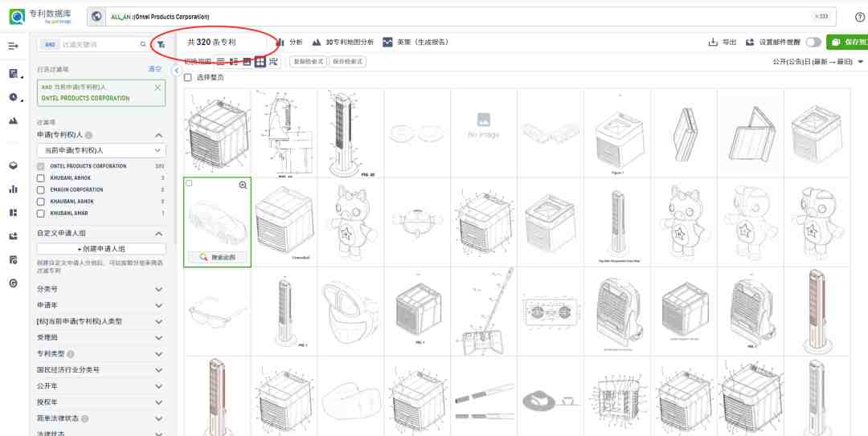Check the 选择整页 checkbox
The width and height of the screenshot is (868, 436).
click(187, 77)
